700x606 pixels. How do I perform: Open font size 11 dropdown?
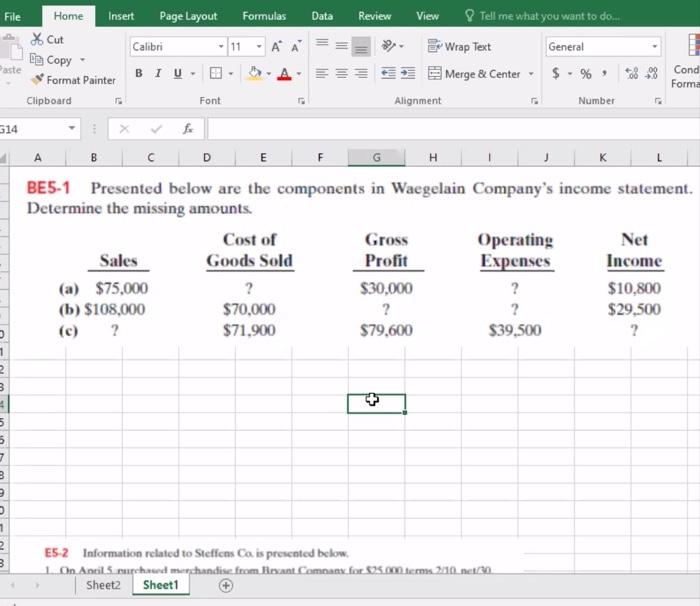[x=259, y=46]
